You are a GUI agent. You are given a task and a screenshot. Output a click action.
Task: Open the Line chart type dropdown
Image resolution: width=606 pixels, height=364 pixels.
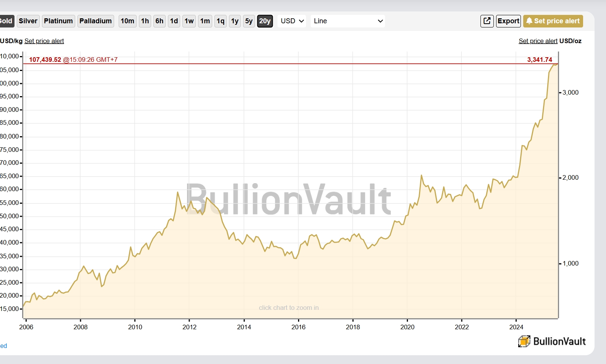(348, 21)
